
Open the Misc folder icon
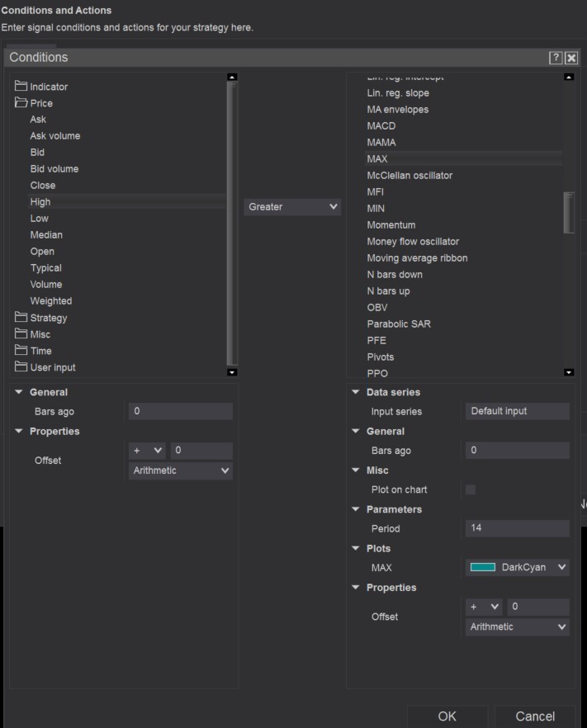(x=21, y=333)
